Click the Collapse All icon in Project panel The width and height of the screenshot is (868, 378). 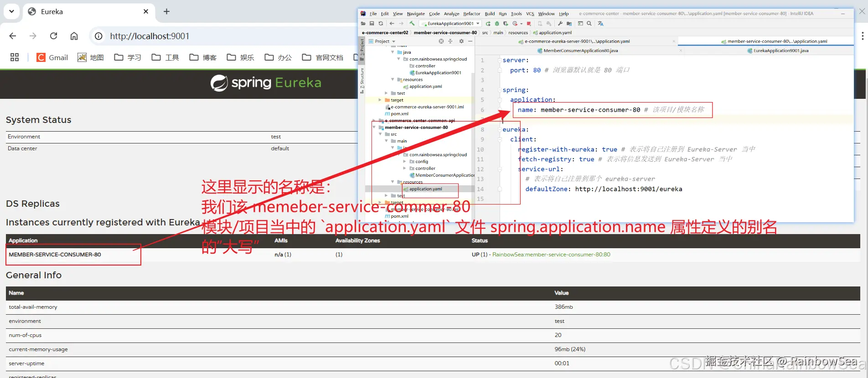(450, 41)
